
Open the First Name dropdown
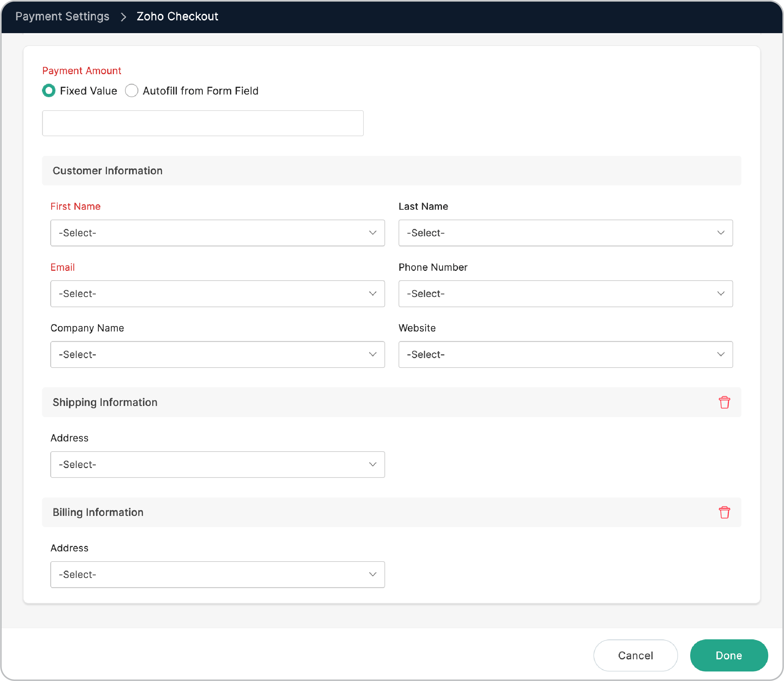click(217, 233)
